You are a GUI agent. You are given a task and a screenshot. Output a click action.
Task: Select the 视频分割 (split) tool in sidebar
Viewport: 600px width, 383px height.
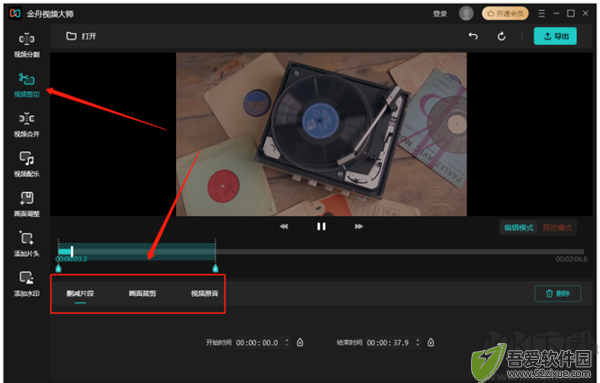[26, 45]
